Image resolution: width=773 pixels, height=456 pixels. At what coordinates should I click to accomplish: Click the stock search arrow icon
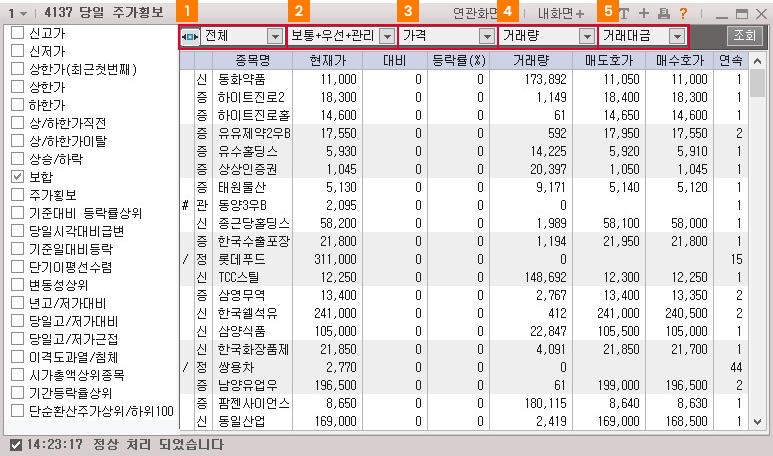pyautogui.click(x=190, y=36)
